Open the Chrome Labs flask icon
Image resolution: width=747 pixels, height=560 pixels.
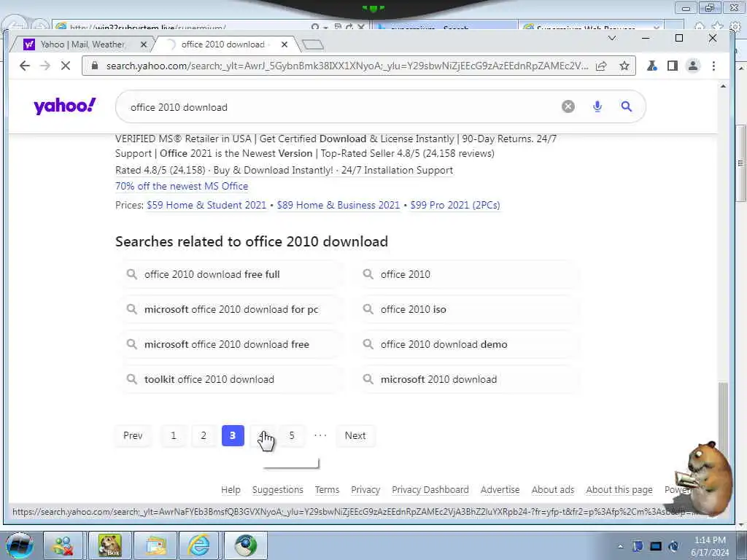click(x=651, y=66)
